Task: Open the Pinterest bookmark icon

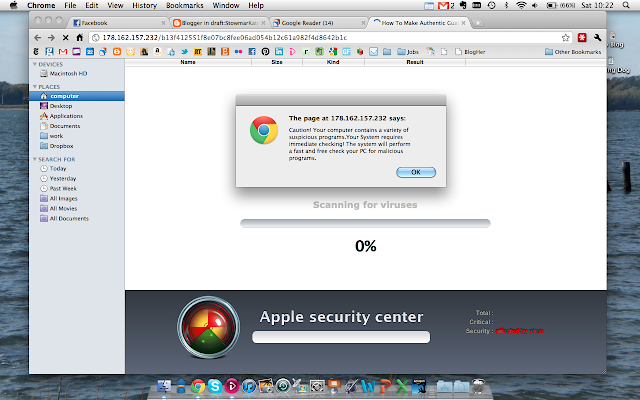Action: click(x=265, y=51)
